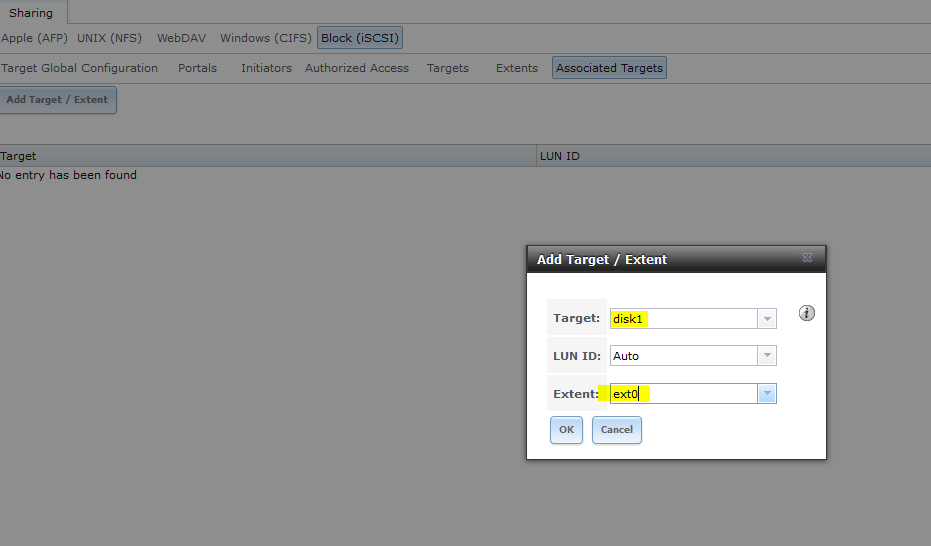The height and width of the screenshot is (546, 931).
Task: Select the Associated Targets tab
Action: [x=609, y=68]
